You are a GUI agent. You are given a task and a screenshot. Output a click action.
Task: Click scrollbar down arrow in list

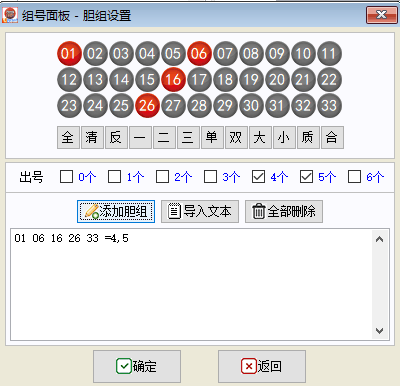(x=379, y=331)
